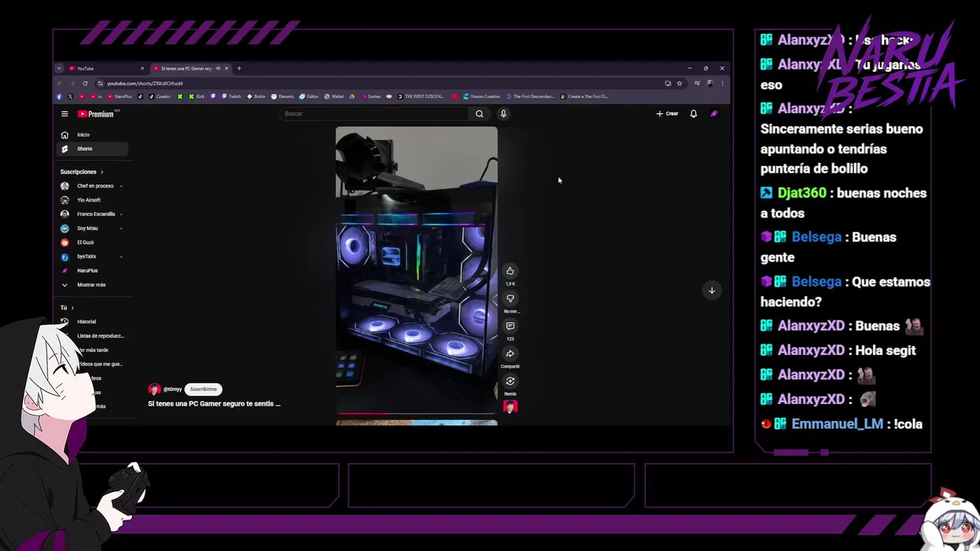The width and height of the screenshot is (980, 551).
Task: Open browser profile avatar
Action: (710, 83)
